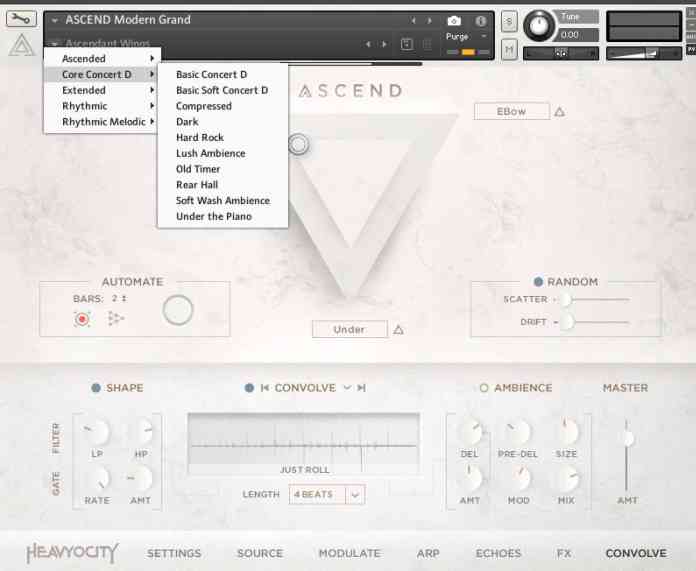Click the Under source button
This screenshot has width=696, height=571.
tap(349, 329)
